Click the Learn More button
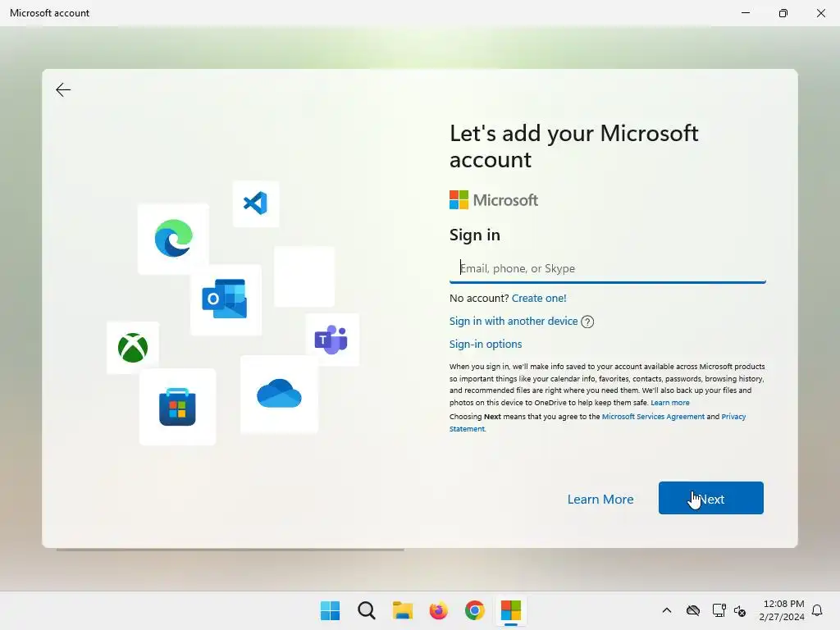 pyautogui.click(x=600, y=500)
